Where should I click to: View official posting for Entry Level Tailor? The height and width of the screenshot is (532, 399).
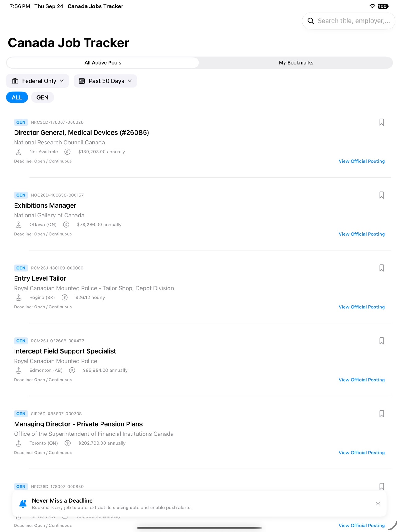[x=362, y=307]
